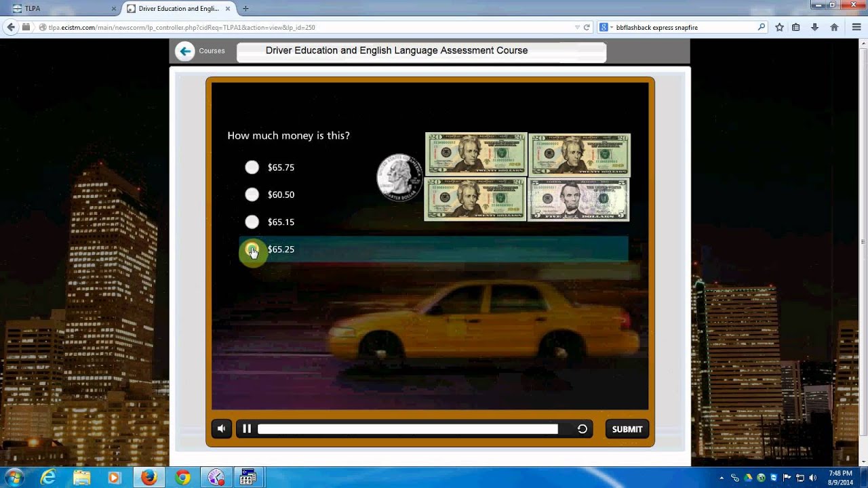Viewport: 868px width, 488px height.
Task: Open the Firefox hamburger menu
Action: pyautogui.click(x=856, y=27)
